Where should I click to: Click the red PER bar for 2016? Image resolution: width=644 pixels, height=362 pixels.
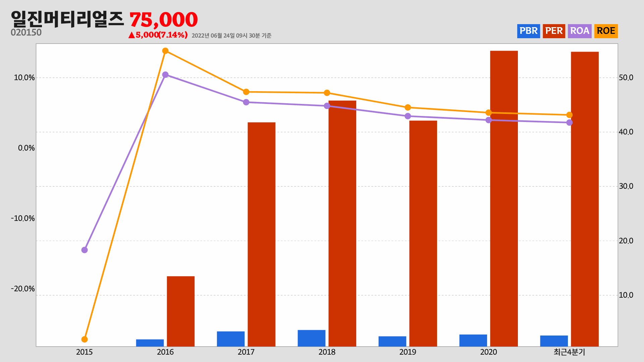click(x=181, y=311)
